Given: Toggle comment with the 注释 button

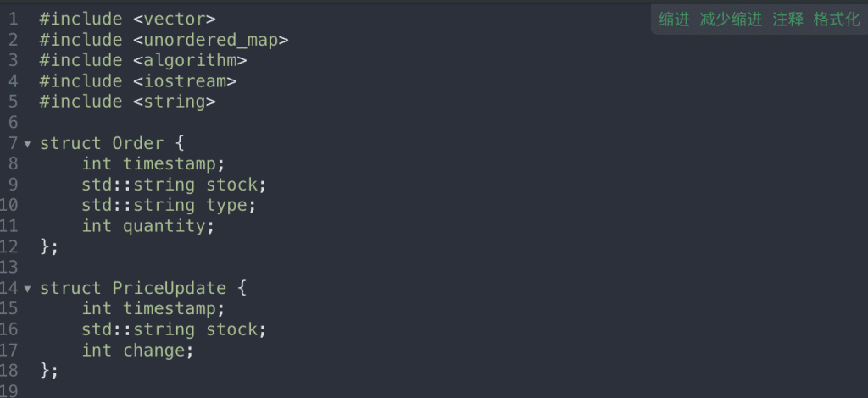Looking at the screenshot, I should click(787, 19).
